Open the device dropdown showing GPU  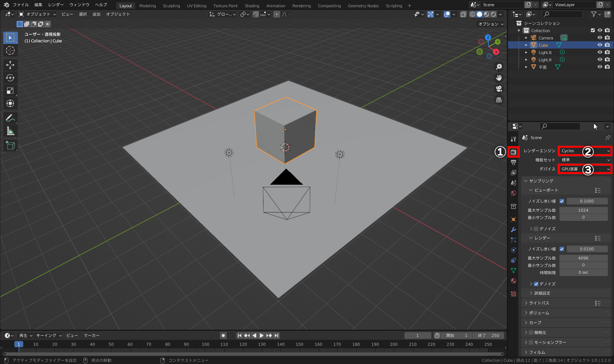click(585, 169)
